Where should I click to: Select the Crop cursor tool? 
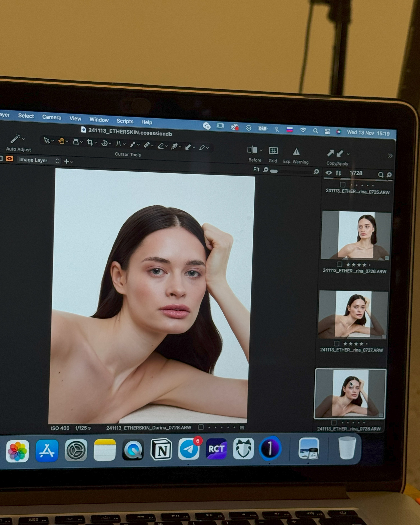90,142
